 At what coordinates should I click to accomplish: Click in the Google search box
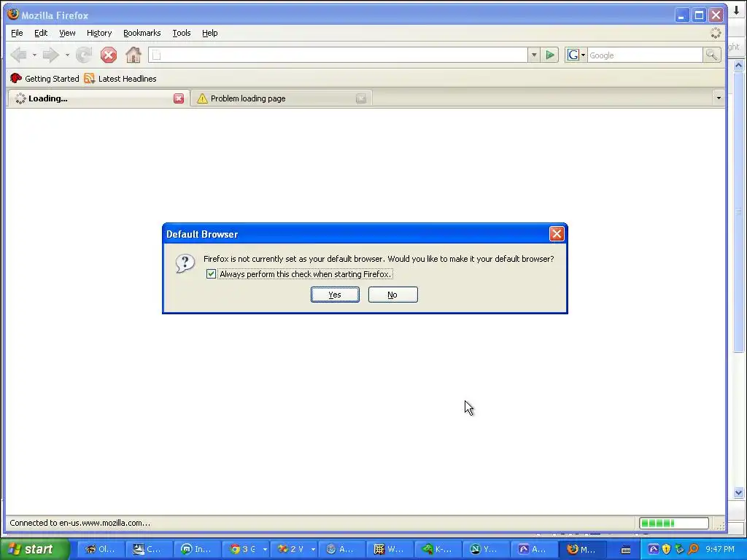[645, 55]
